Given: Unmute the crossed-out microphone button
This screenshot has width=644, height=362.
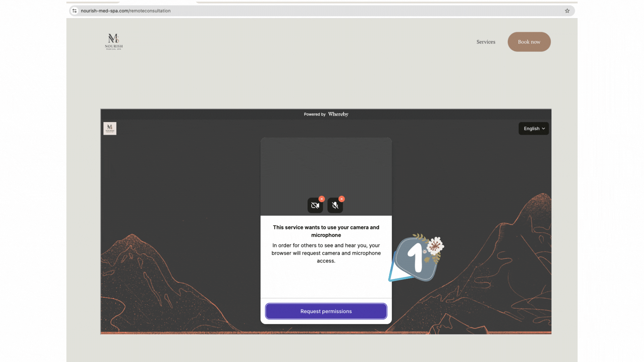Looking at the screenshot, I should [x=335, y=205].
